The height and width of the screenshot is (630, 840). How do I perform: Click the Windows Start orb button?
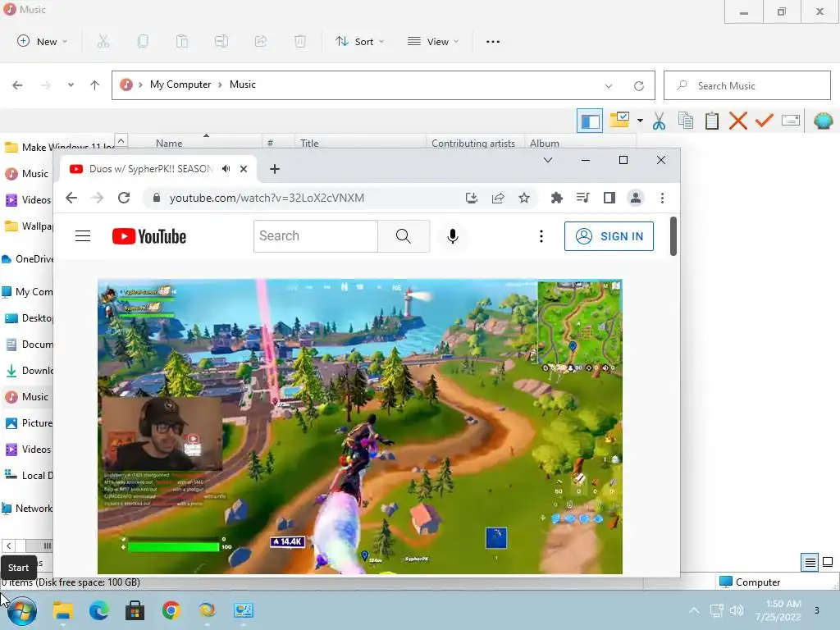[21, 610]
